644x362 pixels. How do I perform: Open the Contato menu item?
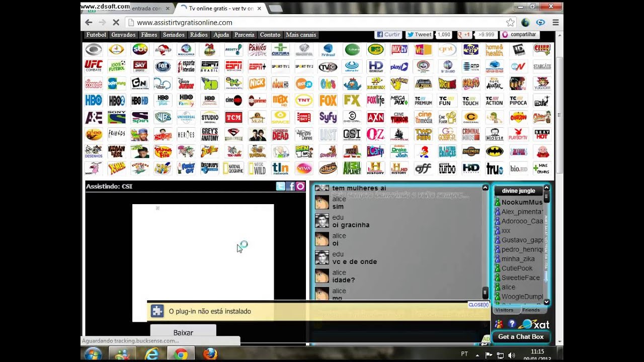[x=270, y=35]
